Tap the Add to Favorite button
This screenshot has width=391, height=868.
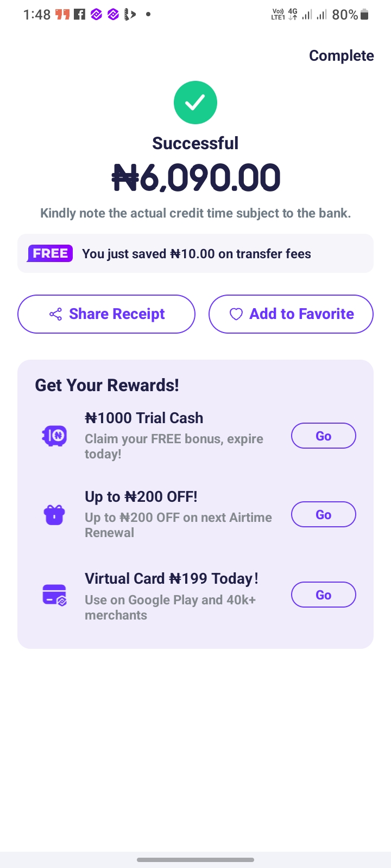pyautogui.click(x=291, y=314)
